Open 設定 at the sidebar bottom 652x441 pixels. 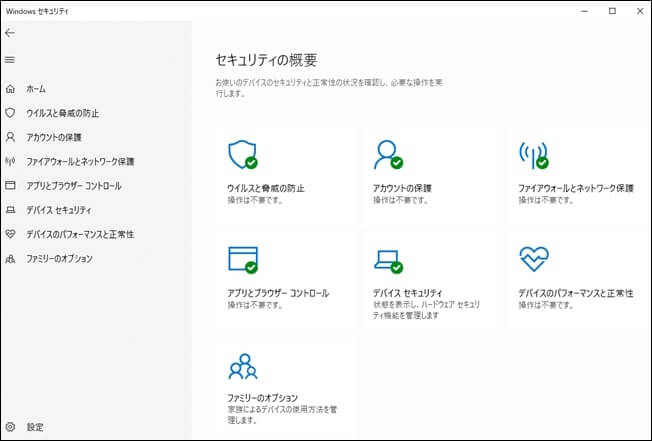35,427
